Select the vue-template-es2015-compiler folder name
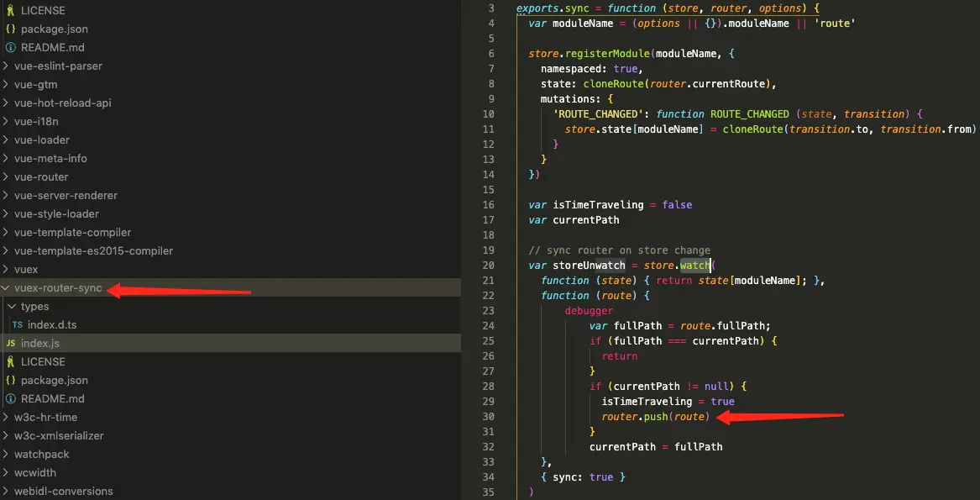Viewport: 980px width, 500px height. (x=94, y=251)
